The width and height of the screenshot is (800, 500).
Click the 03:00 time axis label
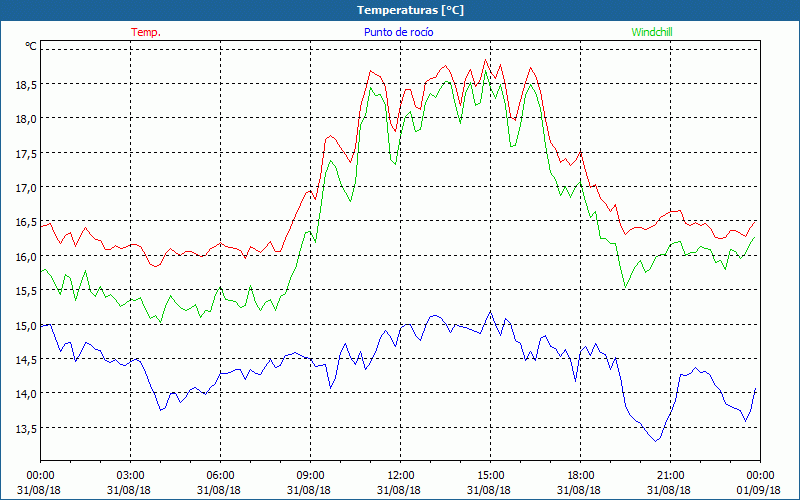point(131,476)
